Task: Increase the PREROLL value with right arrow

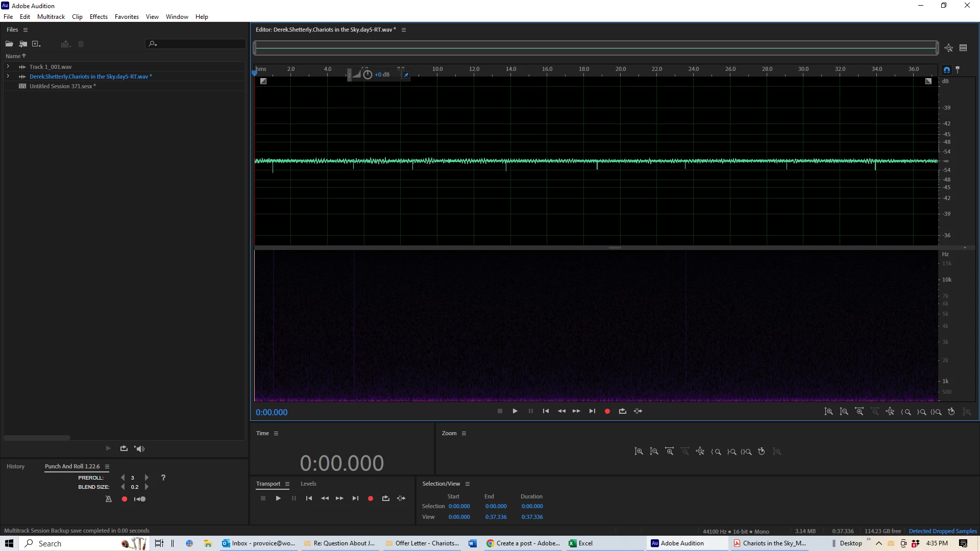Action: click(146, 478)
